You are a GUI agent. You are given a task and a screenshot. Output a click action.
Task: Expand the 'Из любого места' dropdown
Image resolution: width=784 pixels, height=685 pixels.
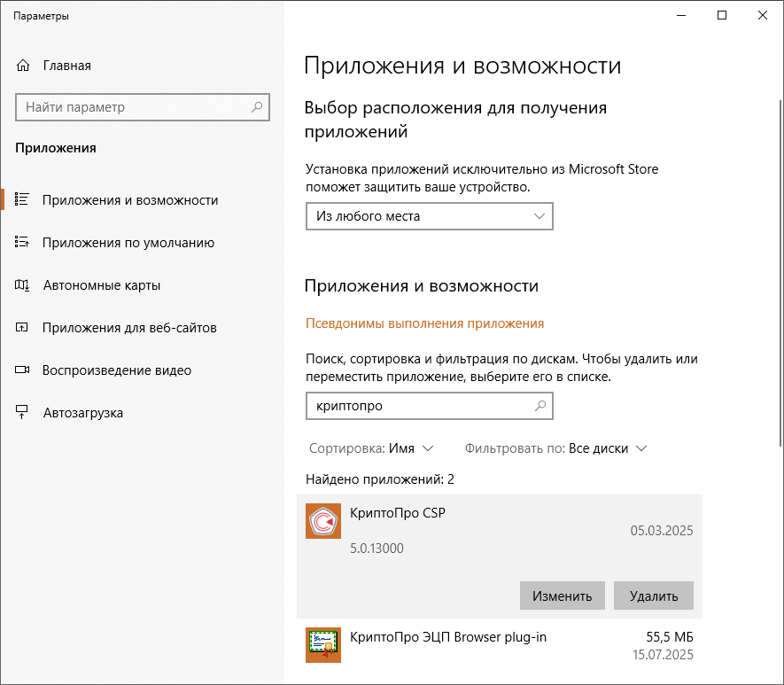(430, 216)
